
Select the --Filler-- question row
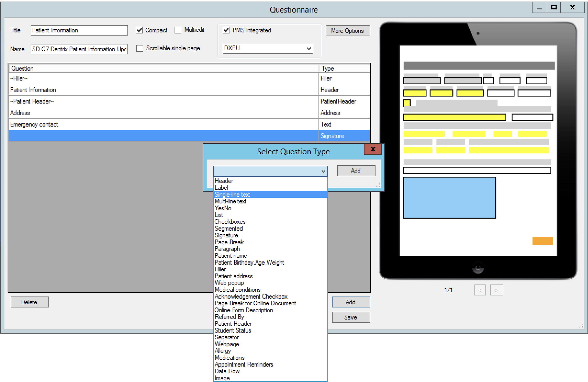tap(189, 78)
